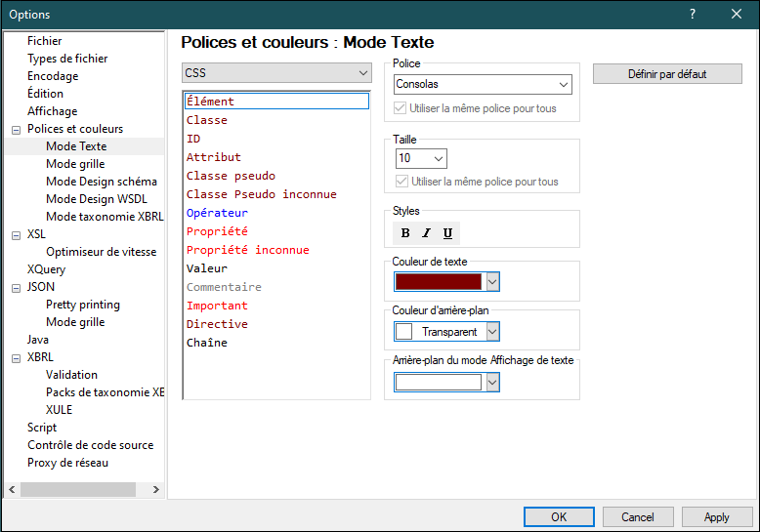
Task: Collapse the XBRL tree node
Action: click(16, 357)
